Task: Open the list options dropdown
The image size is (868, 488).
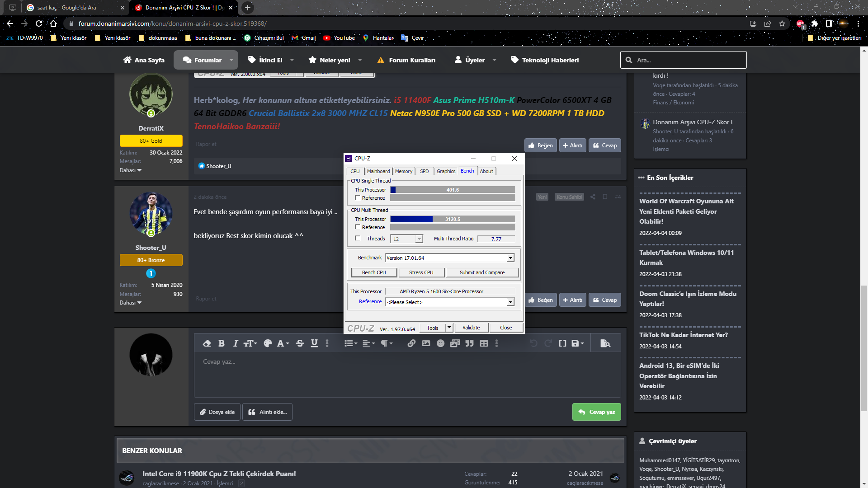Action: coord(350,343)
